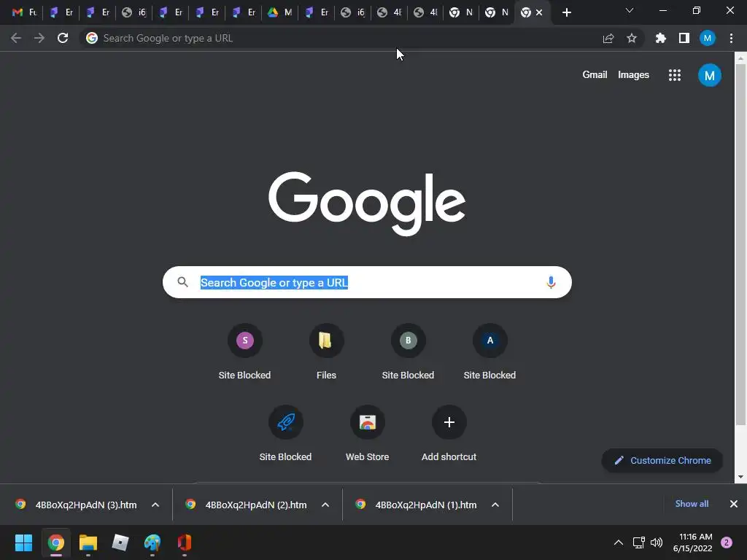Open the Gmail link
Screen dimensions: 747x560
coord(595,75)
